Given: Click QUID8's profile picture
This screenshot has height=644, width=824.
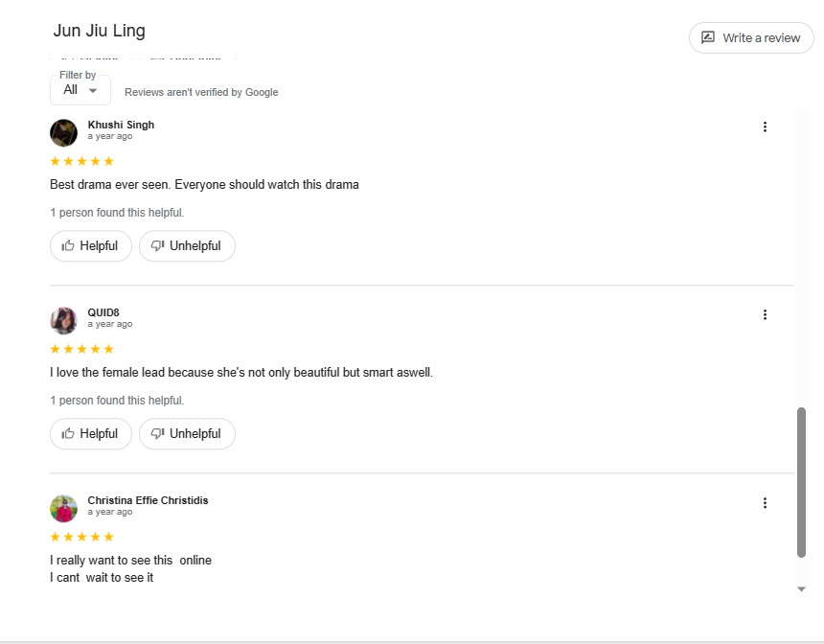Looking at the screenshot, I should point(64,320).
